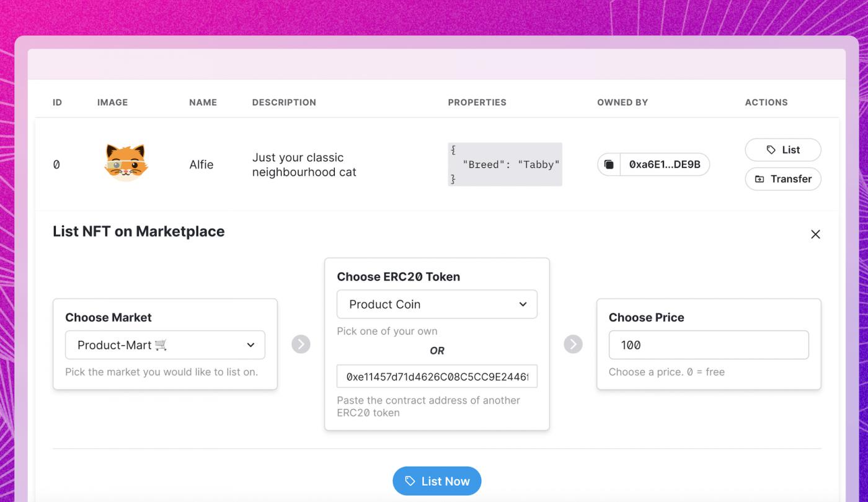The height and width of the screenshot is (502, 868).
Task: Click the copy icon beside owner address
Action: pos(609,165)
